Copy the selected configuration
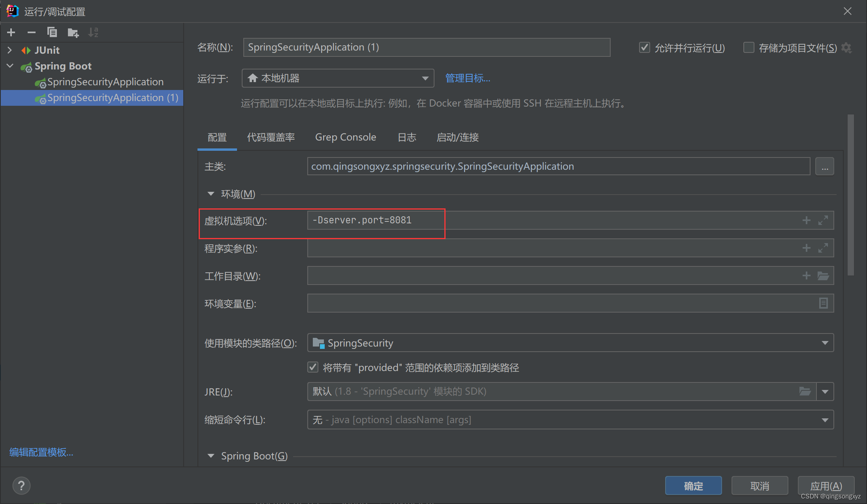The image size is (867, 504). 52,32
